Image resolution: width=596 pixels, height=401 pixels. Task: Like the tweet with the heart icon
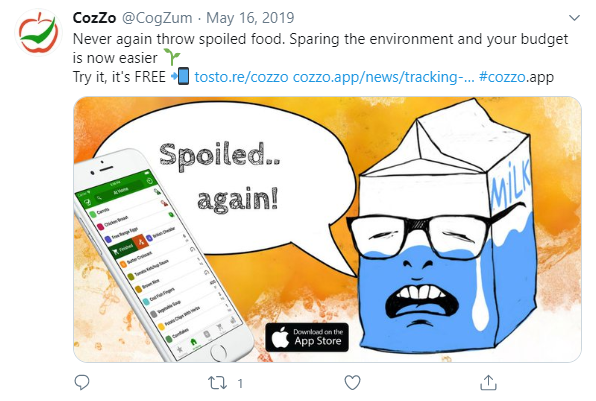tap(352, 383)
